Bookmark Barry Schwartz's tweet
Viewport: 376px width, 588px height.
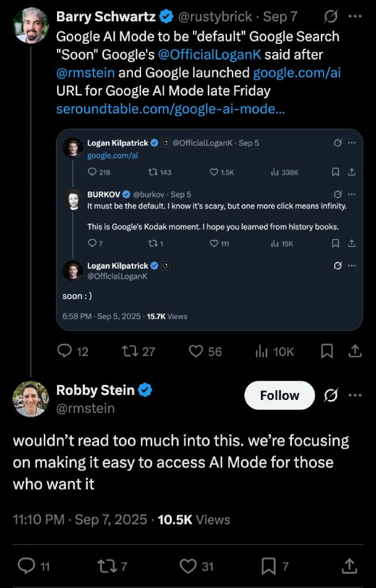(x=326, y=352)
